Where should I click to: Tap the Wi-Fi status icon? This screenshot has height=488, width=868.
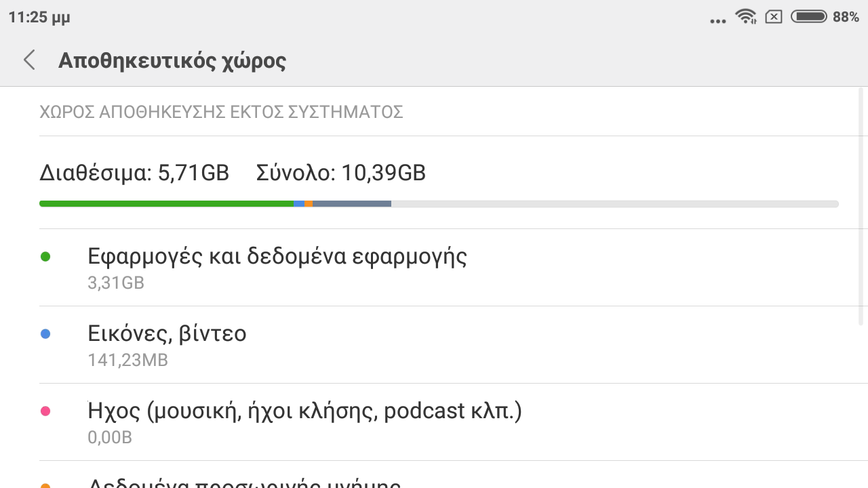[x=747, y=17]
